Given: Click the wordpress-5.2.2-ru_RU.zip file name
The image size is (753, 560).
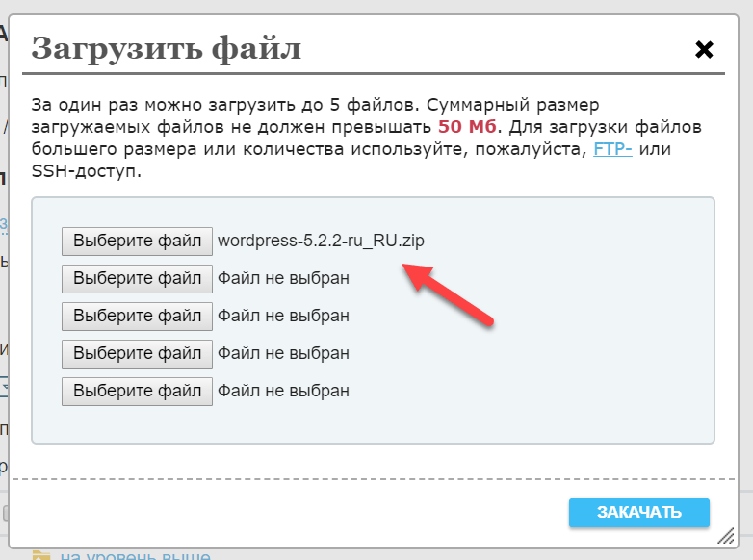Looking at the screenshot, I should 321,241.
